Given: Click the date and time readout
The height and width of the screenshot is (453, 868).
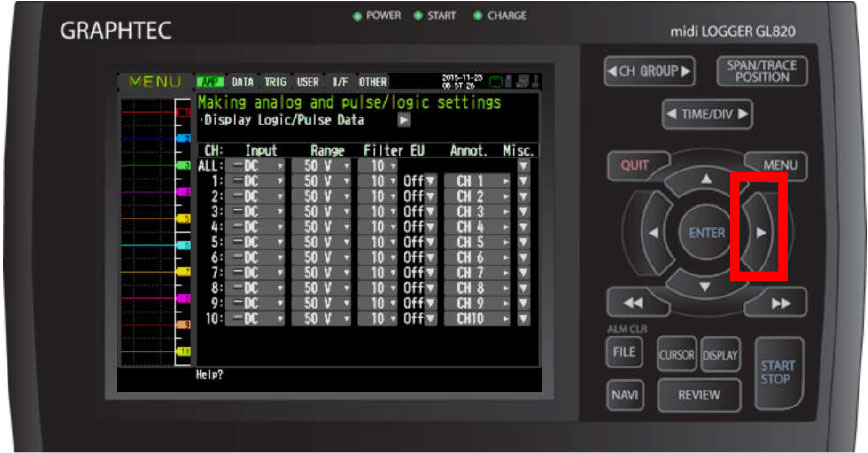Looking at the screenshot, I should point(462,82).
